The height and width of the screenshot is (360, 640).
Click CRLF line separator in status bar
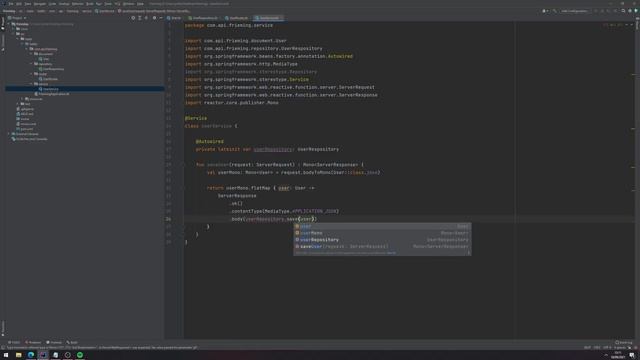[597, 348]
